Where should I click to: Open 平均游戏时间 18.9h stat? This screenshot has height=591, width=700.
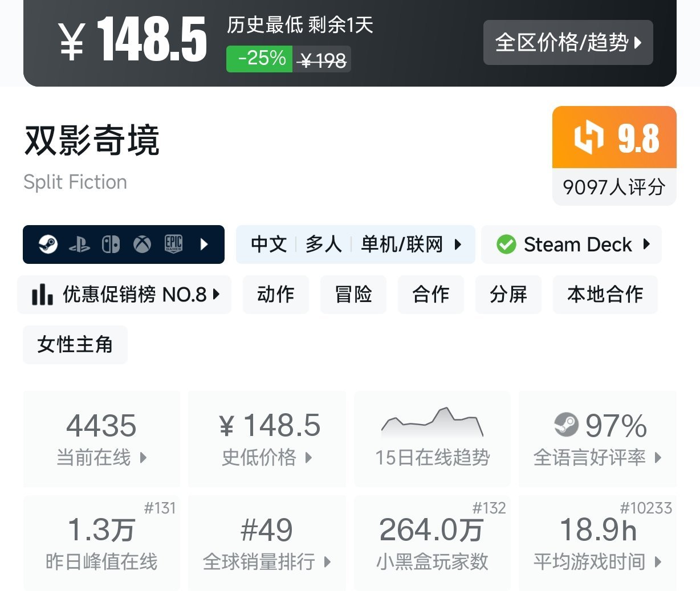597,543
